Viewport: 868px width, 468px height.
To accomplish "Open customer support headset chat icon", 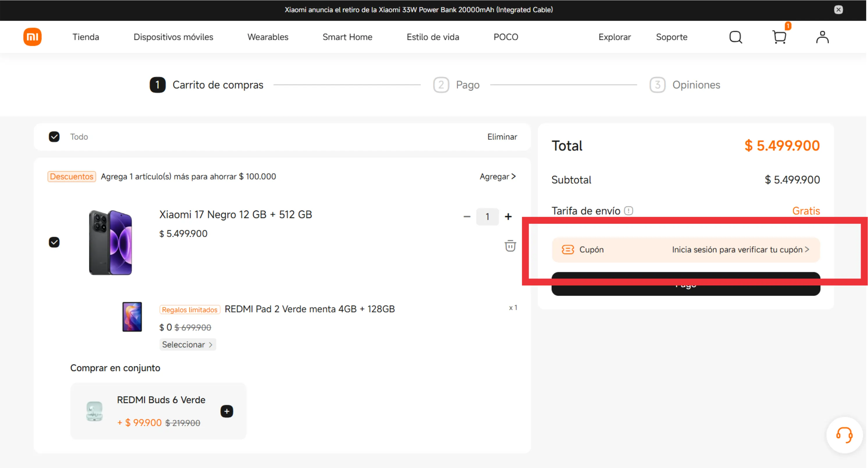I will click(x=844, y=435).
